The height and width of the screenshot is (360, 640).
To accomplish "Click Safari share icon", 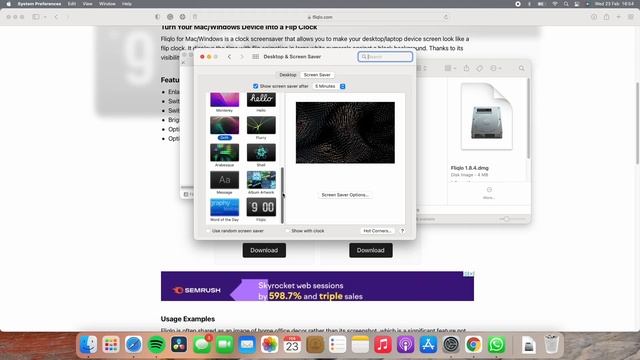I will tap(607, 17).
